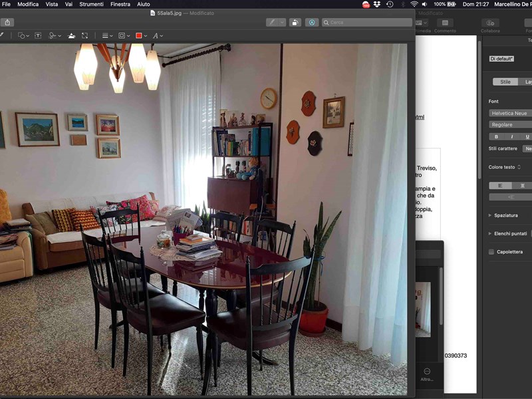Click the Rotate image button

[295, 22]
